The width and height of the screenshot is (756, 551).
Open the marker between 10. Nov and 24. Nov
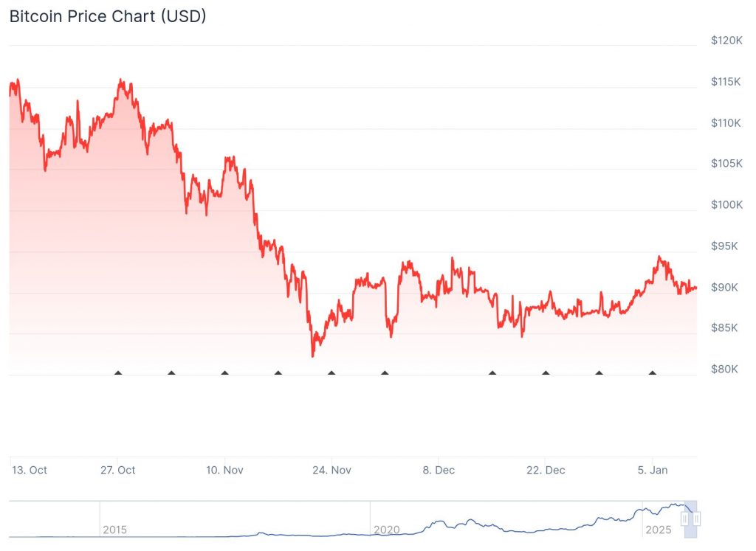[x=278, y=373]
